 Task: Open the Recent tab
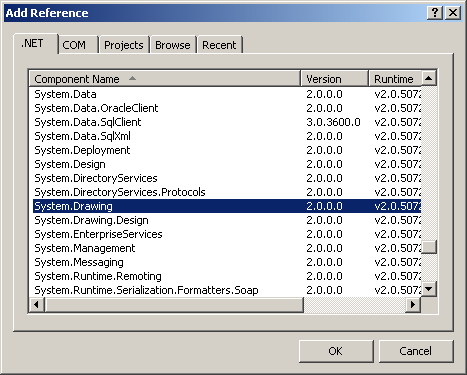click(x=219, y=45)
